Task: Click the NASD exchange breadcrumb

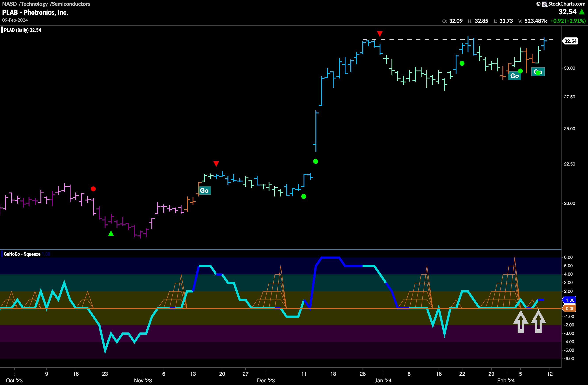Action: (9, 4)
